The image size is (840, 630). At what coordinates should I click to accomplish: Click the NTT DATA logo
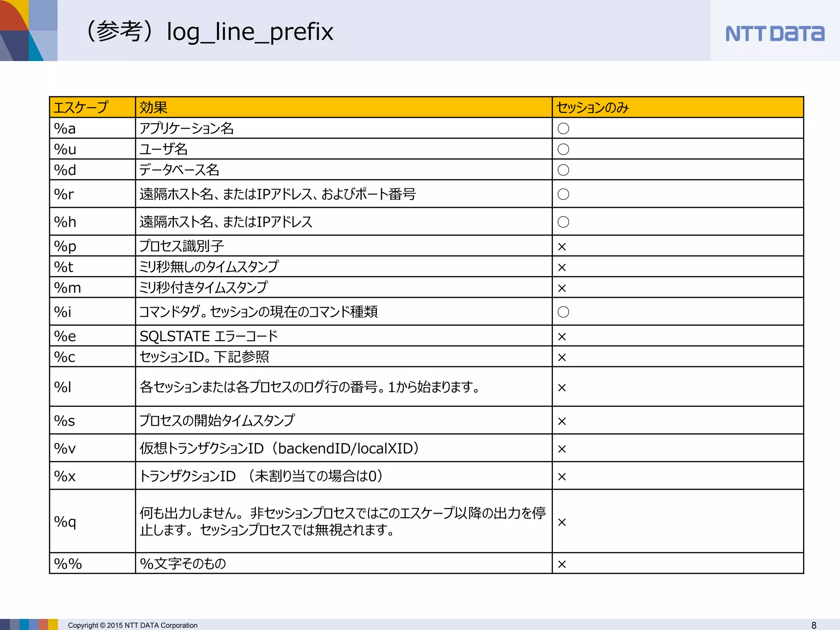775,34
